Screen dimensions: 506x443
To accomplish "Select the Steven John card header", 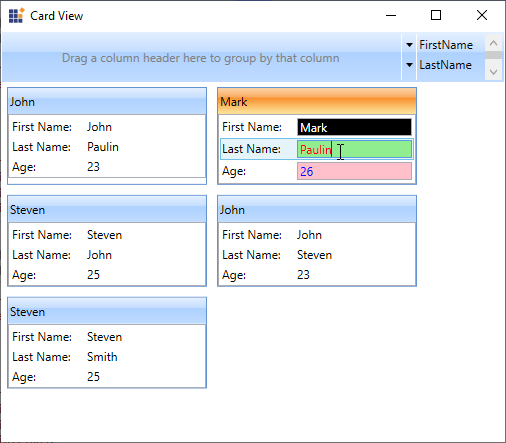I will 107,209.
